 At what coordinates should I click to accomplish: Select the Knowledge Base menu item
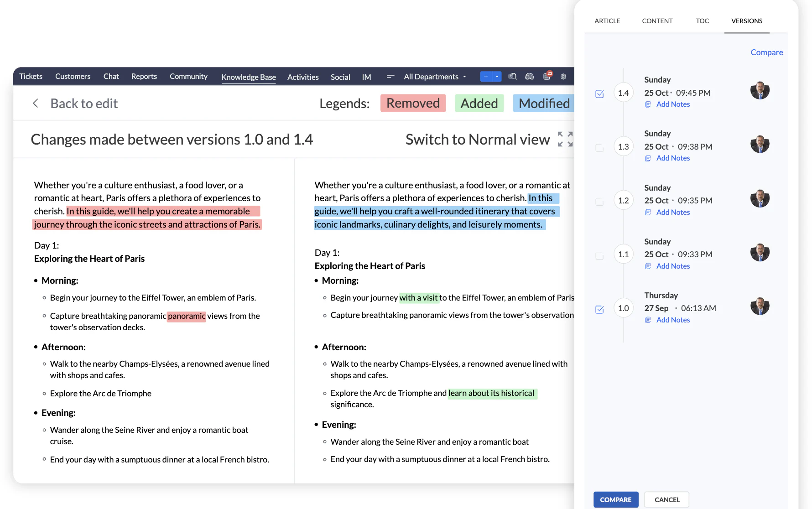[x=249, y=77]
